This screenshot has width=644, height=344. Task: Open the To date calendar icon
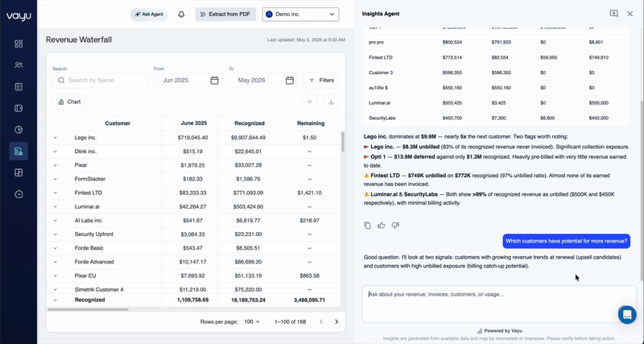point(290,80)
